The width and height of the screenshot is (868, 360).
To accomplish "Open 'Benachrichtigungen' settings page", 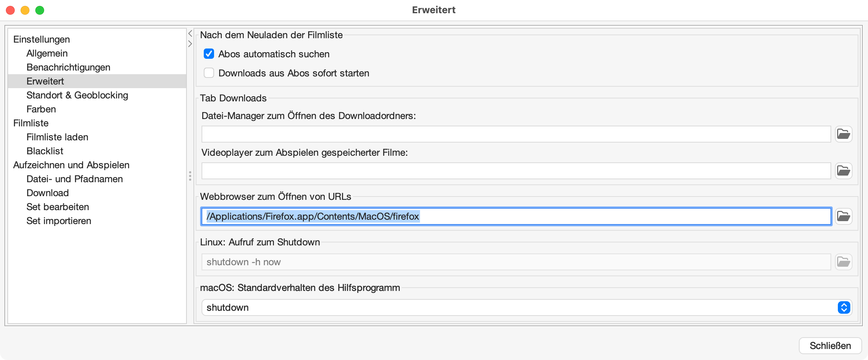I will 68,67.
